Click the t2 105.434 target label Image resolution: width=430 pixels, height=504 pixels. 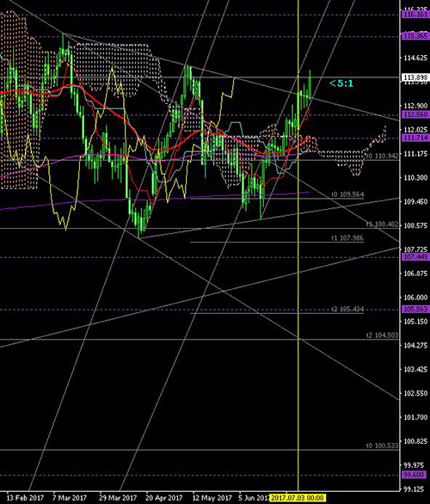pyautogui.click(x=347, y=310)
